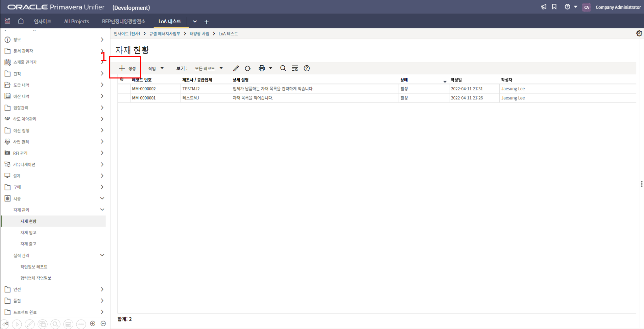Click the pencil edit icon in toolbar
Viewport: 644px width, 329px height.
tap(236, 68)
